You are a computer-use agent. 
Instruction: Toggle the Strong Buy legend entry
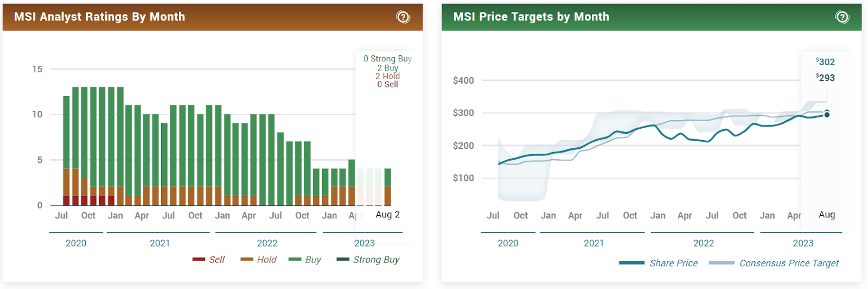click(368, 260)
